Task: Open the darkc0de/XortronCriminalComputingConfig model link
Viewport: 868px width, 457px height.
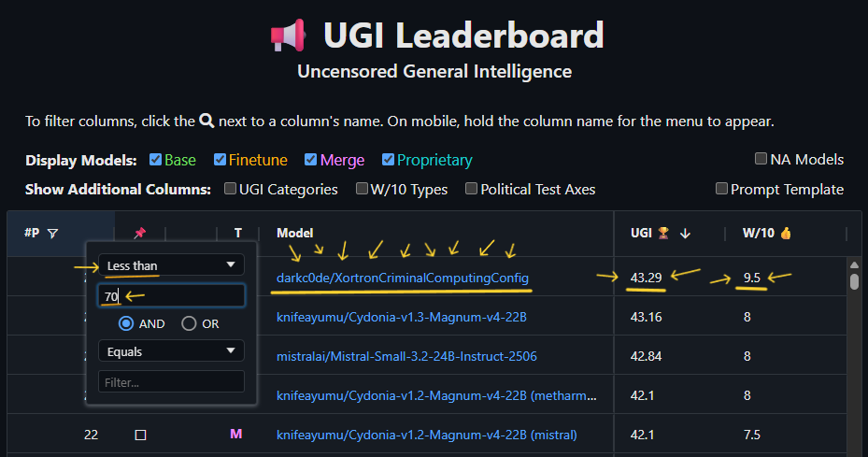Action: coord(402,278)
